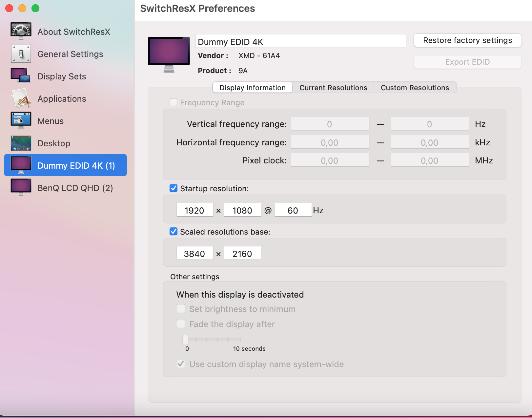
Task: Click the startup refresh rate field 60
Action: (x=293, y=210)
